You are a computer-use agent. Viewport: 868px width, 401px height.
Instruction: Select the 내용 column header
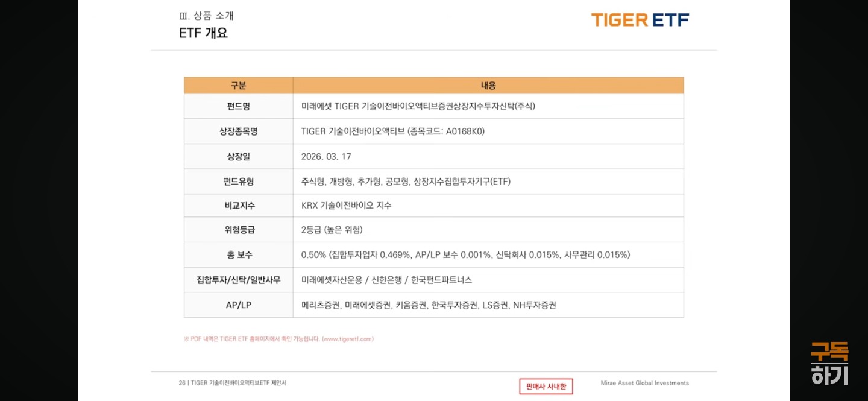pyautogui.click(x=488, y=86)
